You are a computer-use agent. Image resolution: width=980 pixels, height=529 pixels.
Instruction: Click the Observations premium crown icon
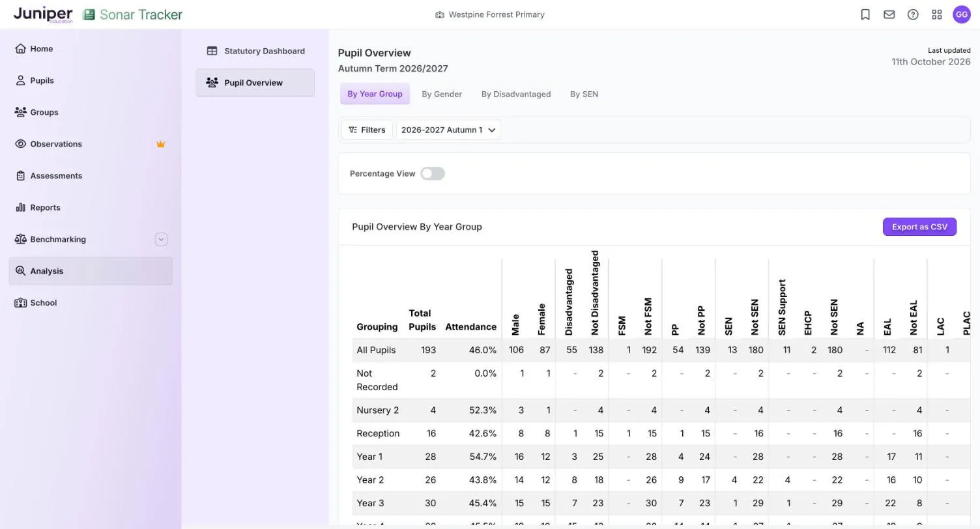(160, 144)
